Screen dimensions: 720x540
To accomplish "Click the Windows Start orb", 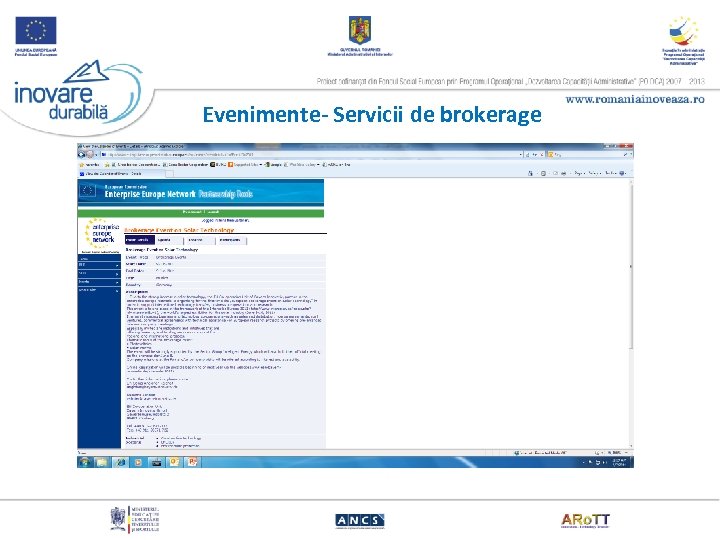I will point(84,462).
